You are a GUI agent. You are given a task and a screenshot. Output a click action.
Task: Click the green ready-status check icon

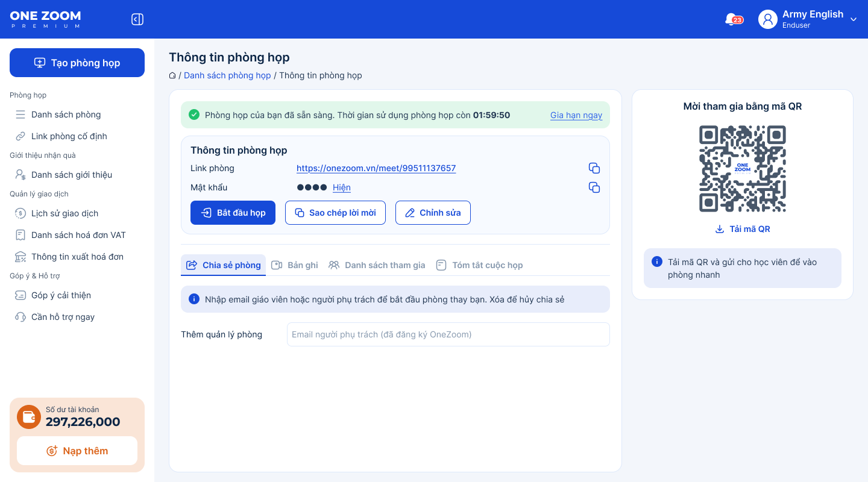194,114
